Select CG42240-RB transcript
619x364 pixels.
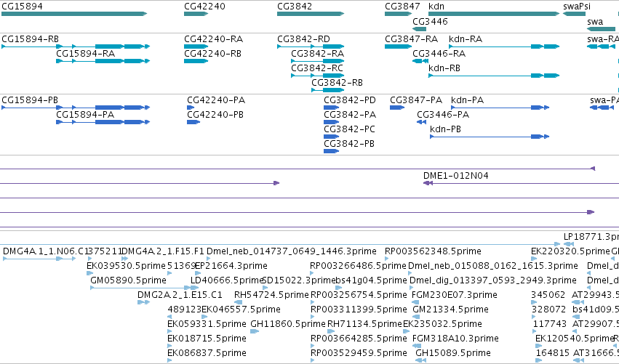tap(196, 61)
